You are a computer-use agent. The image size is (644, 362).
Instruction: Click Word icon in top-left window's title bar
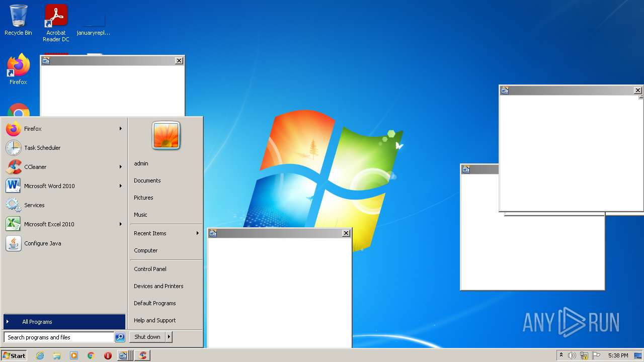pyautogui.click(x=46, y=61)
